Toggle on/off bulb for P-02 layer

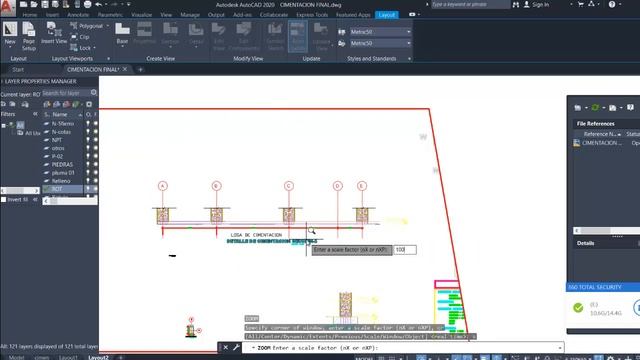[88, 156]
